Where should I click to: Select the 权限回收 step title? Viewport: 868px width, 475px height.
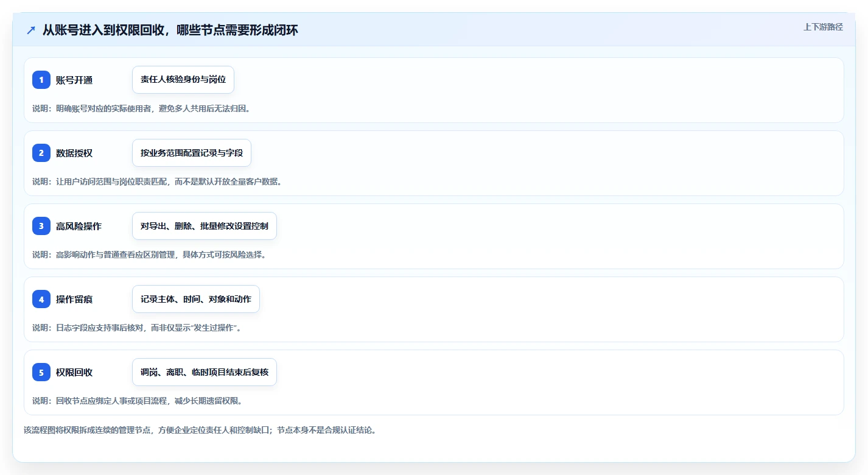(x=74, y=372)
